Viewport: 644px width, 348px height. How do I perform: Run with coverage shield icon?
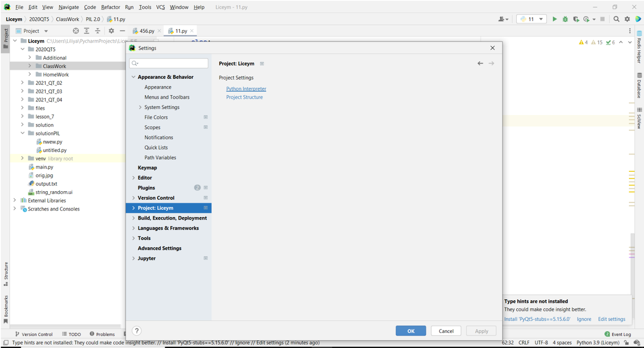(576, 19)
